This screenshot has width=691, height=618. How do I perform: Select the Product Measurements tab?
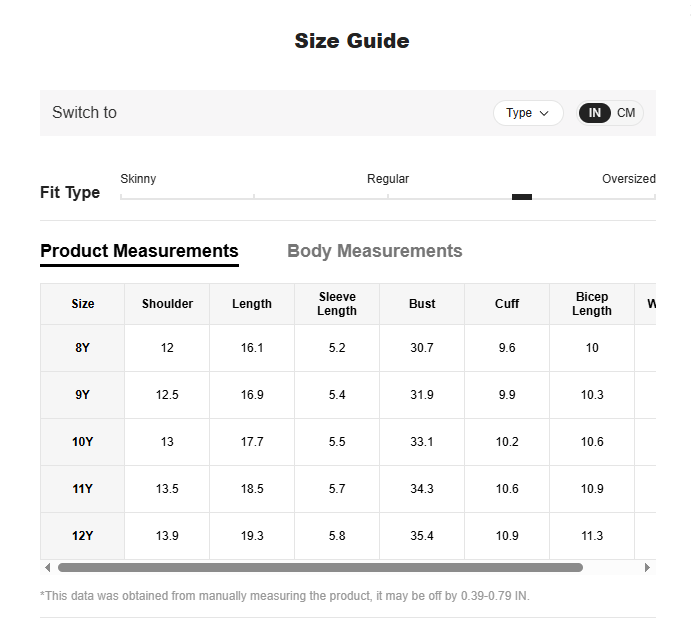click(139, 251)
